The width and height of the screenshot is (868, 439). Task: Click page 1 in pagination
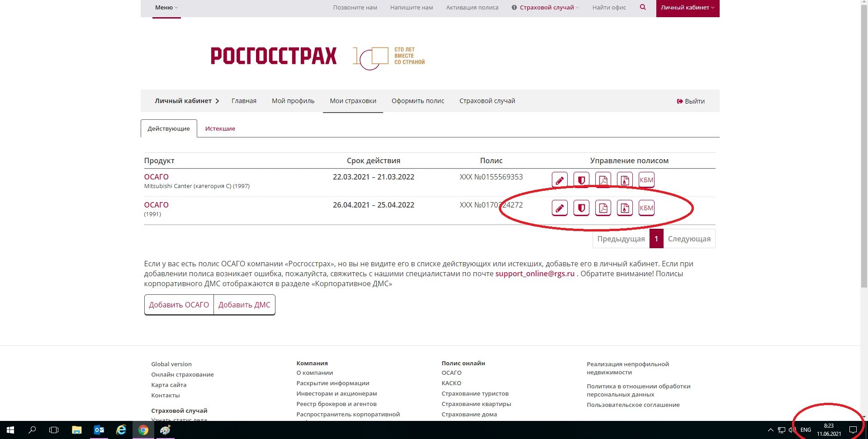point(656,239)
